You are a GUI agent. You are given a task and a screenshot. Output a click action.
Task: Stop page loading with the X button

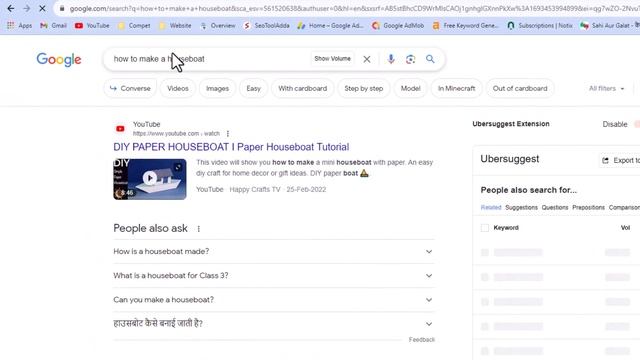(42, 8)
